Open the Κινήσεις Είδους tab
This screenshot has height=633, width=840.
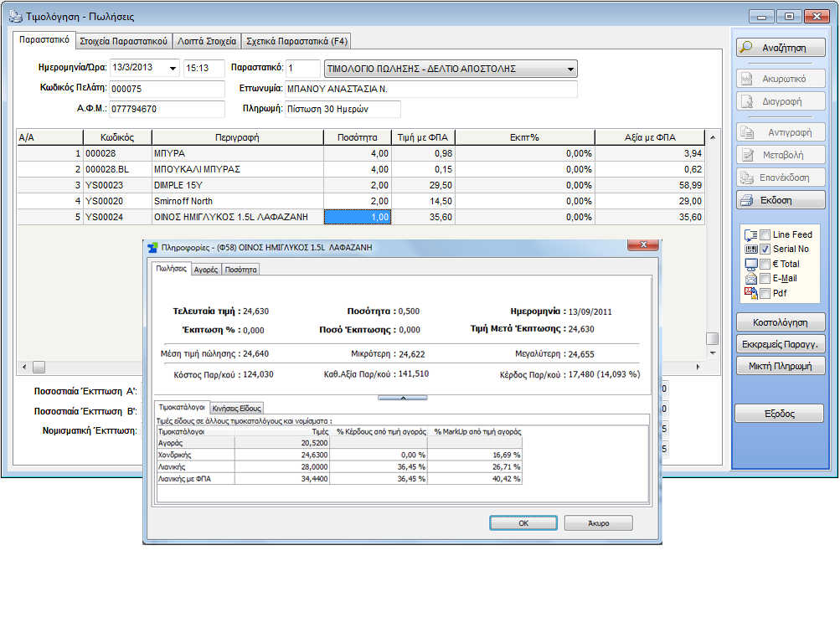pos(237,408)
